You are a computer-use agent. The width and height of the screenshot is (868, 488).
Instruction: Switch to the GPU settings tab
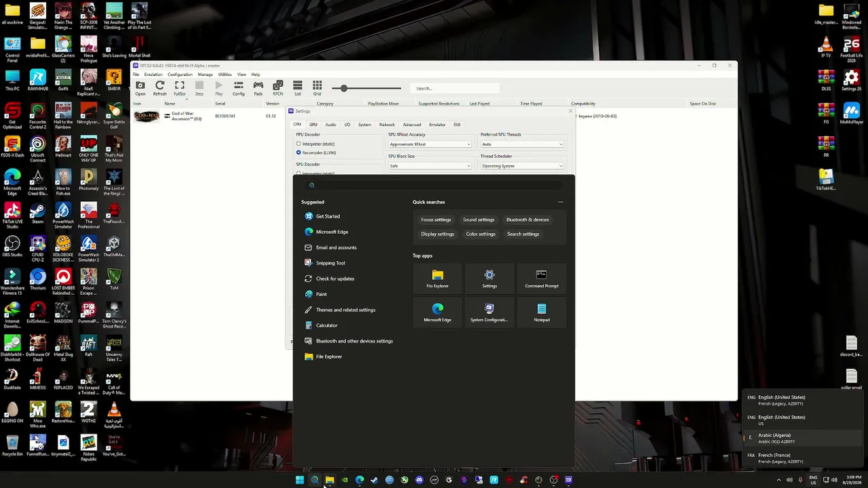pyautogui.click(x=313, y=125)
